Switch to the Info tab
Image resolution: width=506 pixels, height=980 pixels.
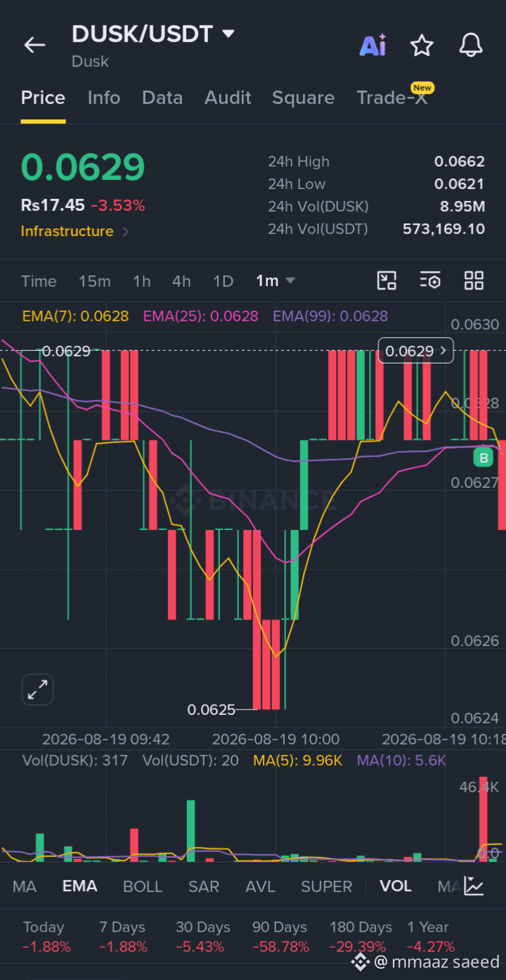coord(104,98)
